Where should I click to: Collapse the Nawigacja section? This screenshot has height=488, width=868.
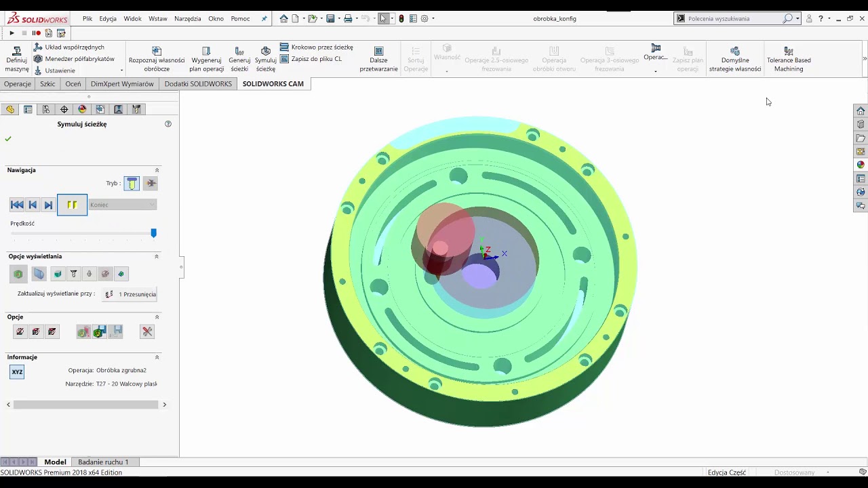pyautogui.click(x=157, y=170)
